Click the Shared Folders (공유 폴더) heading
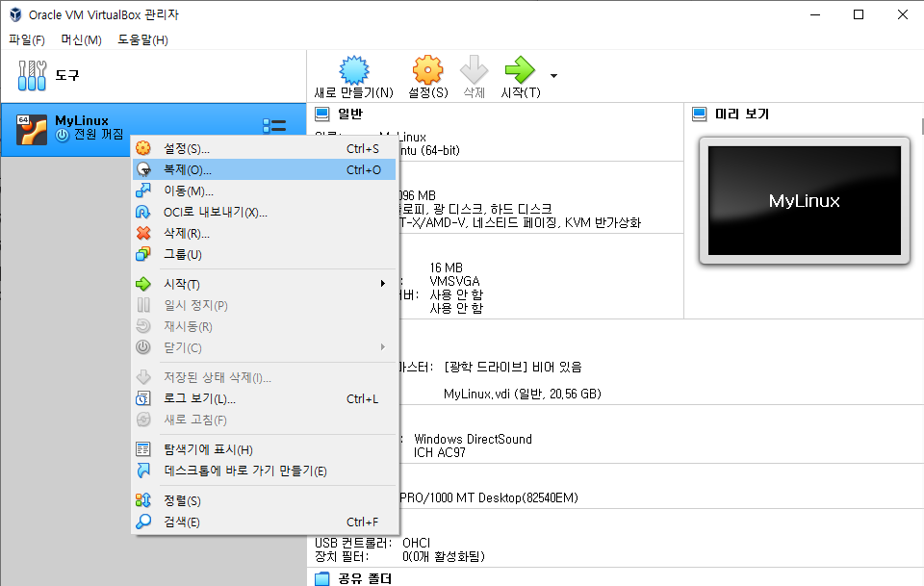This screenshot has width=924, height=586. coord(364,579)
